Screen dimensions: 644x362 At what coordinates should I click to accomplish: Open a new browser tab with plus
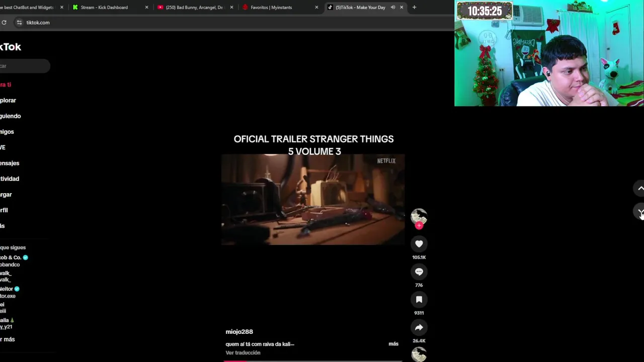point(414,7)
